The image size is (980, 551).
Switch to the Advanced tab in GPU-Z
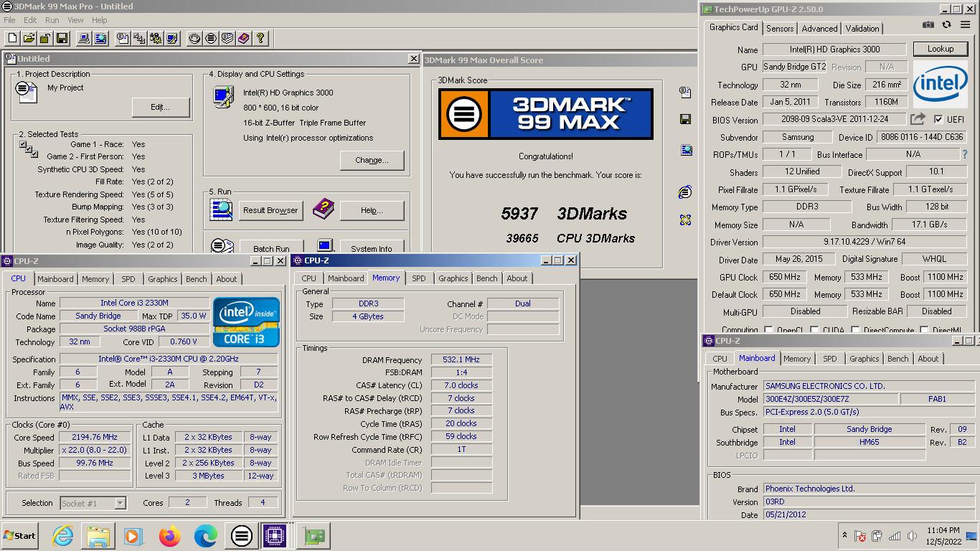click(x=819, y=29)
